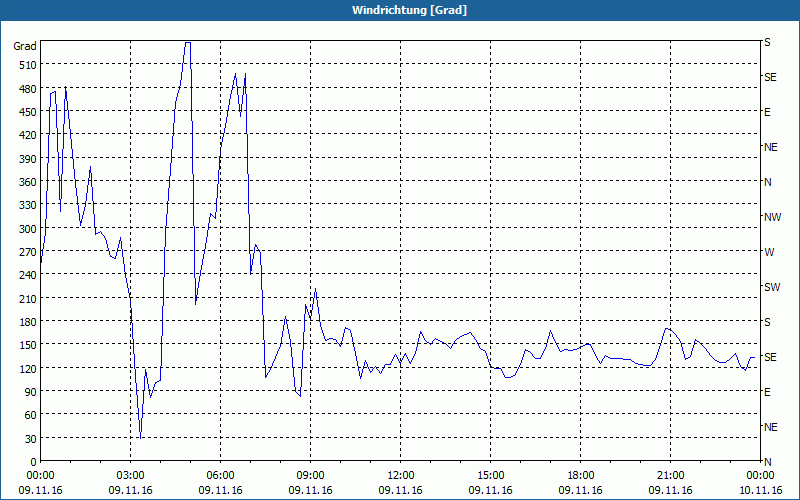
Task: Pick the '09.11.16' date beneath 21:00
Action: 670,490
